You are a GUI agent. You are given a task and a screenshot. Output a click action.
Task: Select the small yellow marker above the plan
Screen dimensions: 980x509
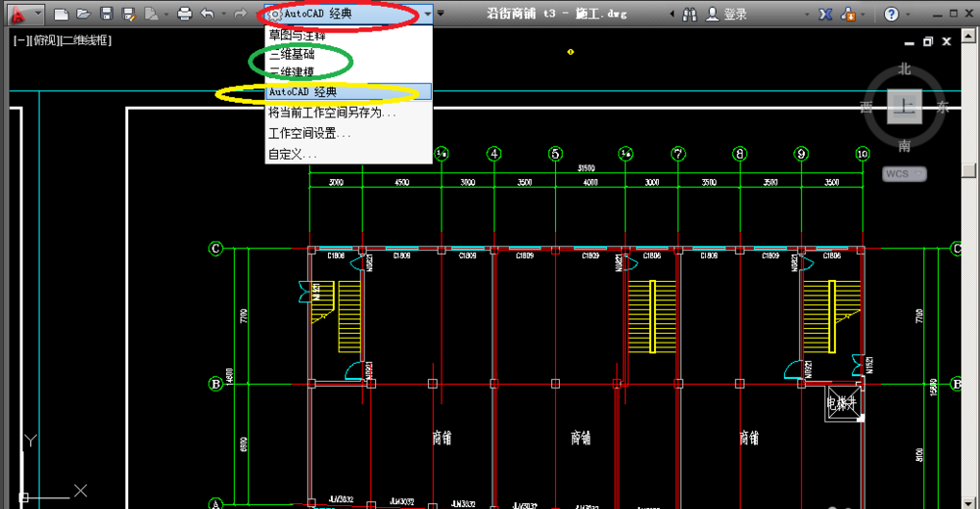click(x=570, y=52)
